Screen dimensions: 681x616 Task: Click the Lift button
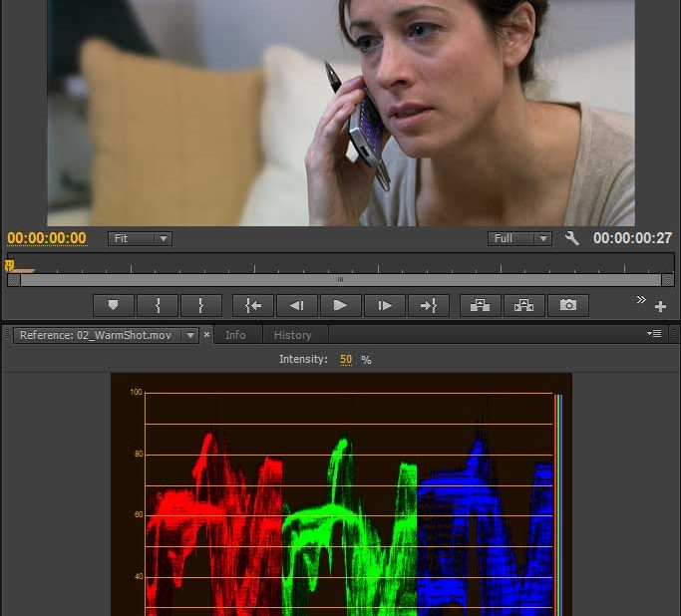[x=481, y=306]
